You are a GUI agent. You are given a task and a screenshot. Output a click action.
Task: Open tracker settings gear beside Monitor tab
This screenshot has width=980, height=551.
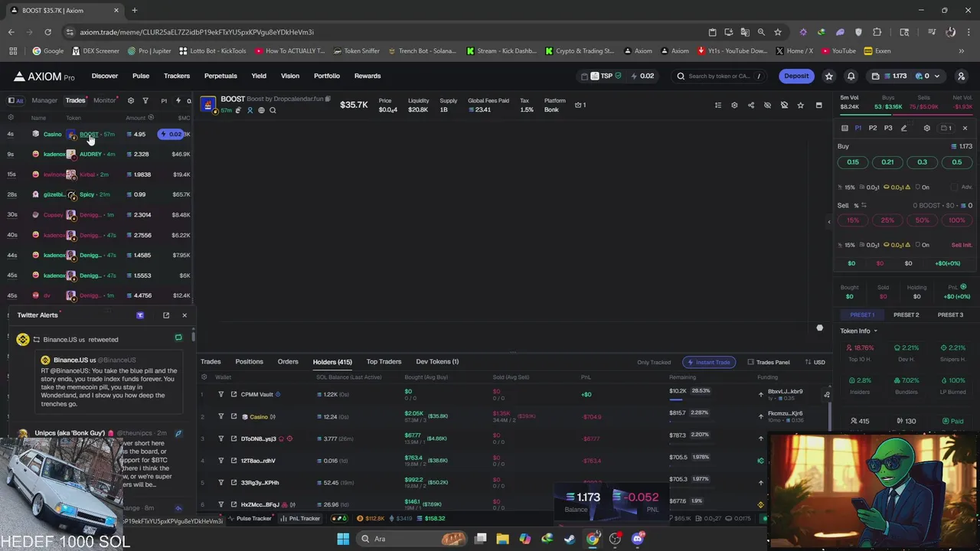[130, 100]
